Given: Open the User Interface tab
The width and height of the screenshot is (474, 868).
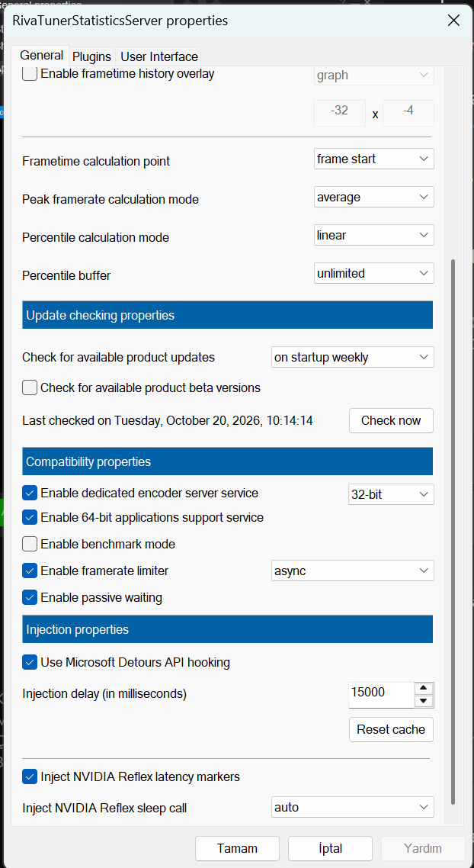Looking at the screenshot, I should (159, 56).
